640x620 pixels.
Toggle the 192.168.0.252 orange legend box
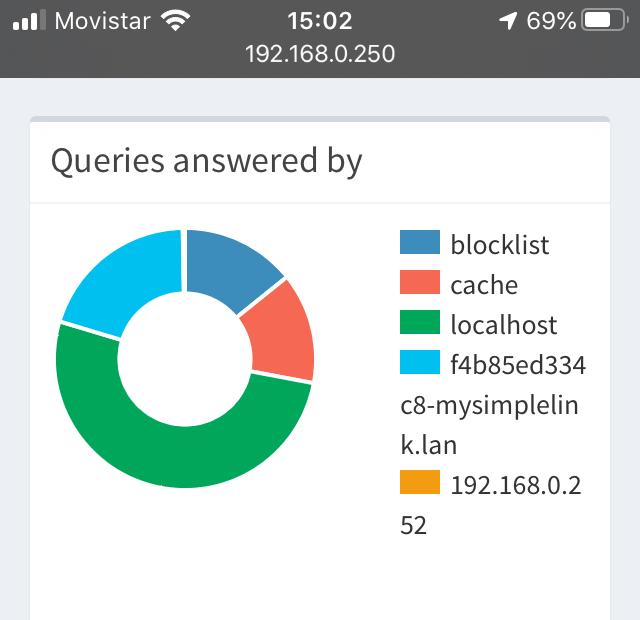click(420, 482)
